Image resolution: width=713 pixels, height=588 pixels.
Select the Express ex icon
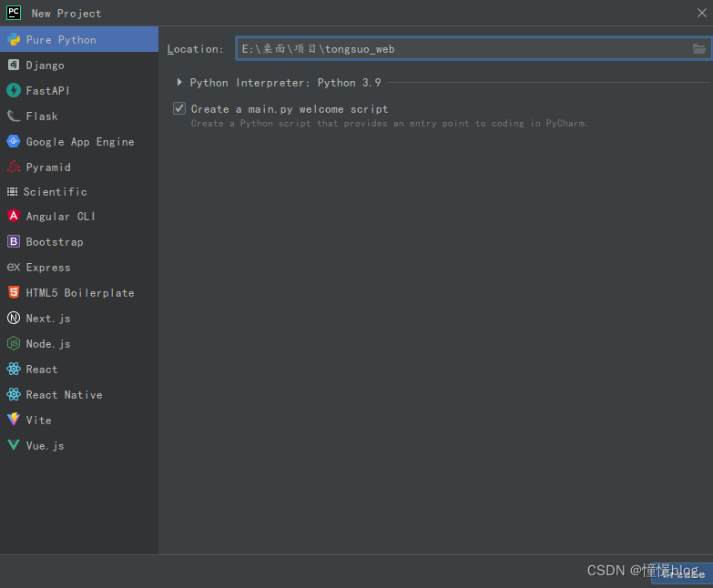[14, 267]
